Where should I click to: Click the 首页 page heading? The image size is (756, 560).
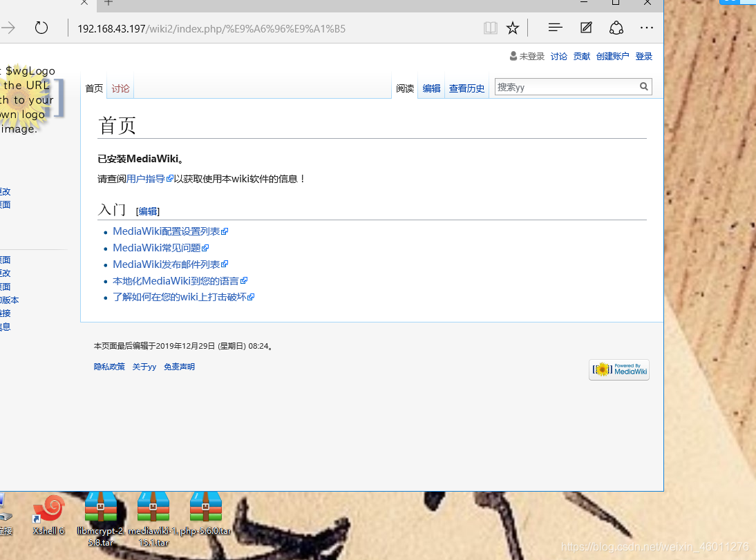click(117, 125)
